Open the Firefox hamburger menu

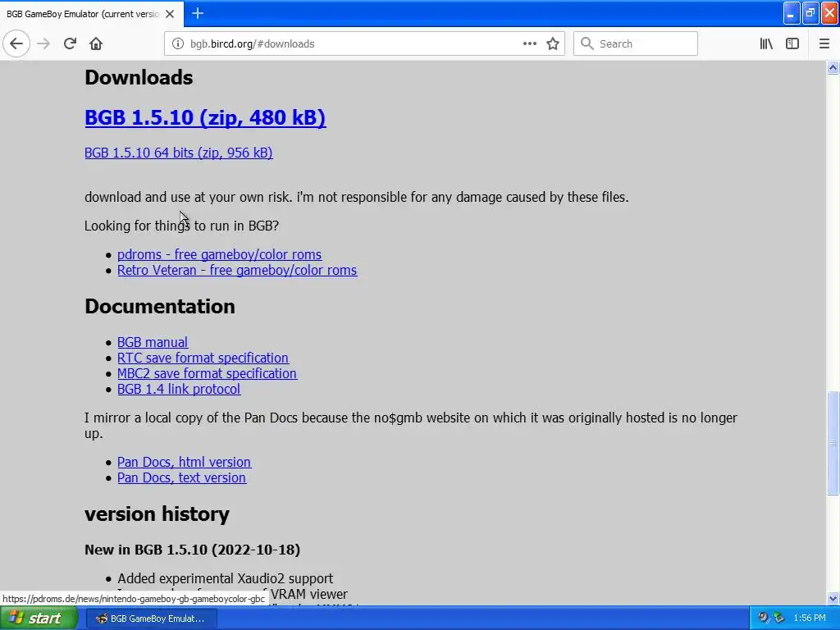(824, 43)
